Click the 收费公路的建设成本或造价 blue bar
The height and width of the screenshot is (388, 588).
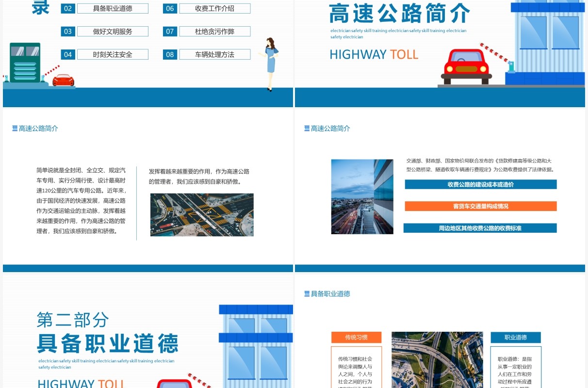(x=481, y=184)
